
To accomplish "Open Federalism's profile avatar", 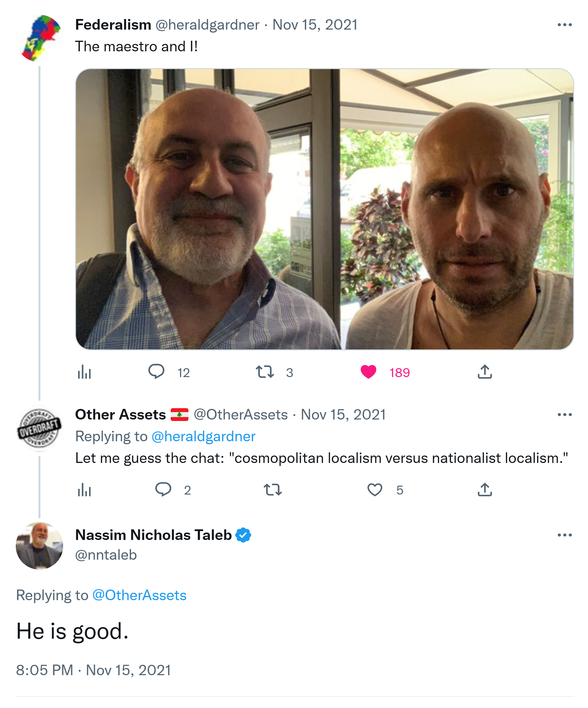I will [x=40, y=38].
